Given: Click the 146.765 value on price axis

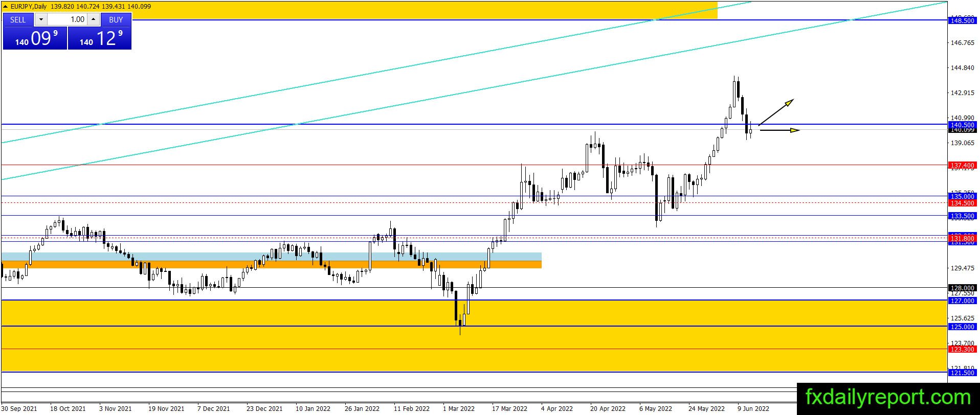Looking at the screenshot, I should click(x=962, y=43).
